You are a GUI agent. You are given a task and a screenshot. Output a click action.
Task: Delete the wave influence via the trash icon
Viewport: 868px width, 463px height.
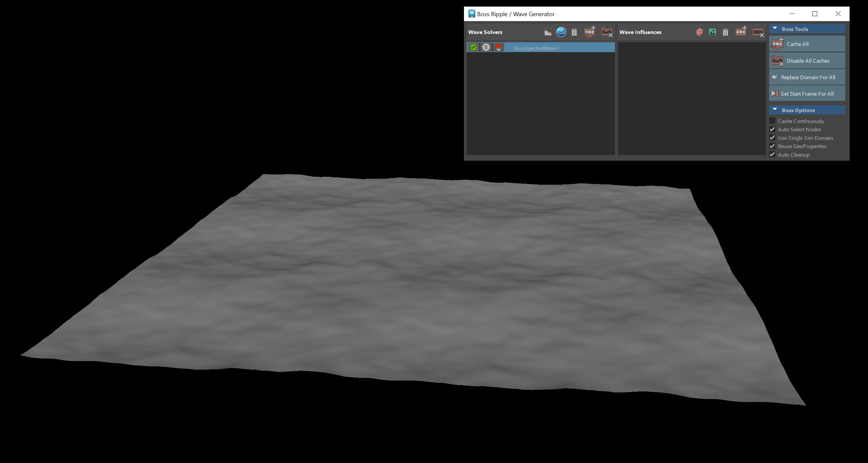click(x=725, y=32)
